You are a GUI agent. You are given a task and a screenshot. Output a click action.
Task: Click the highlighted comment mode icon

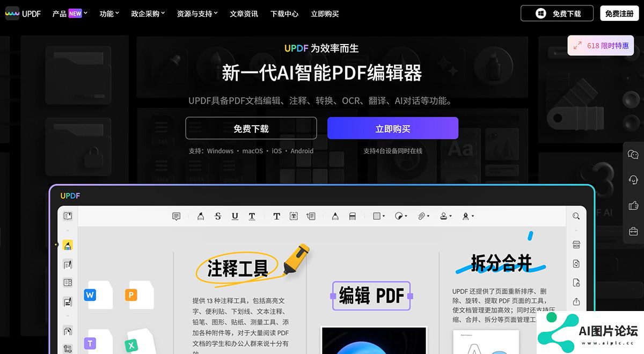[68, 245]
